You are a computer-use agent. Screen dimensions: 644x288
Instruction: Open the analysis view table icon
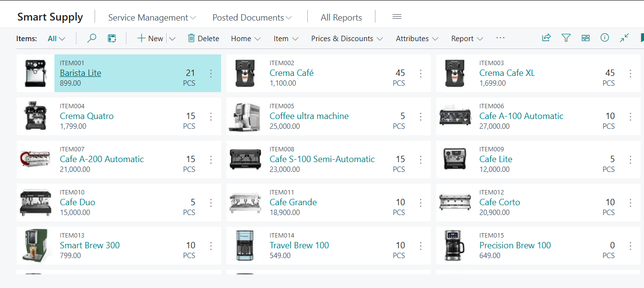click(112, 38)
